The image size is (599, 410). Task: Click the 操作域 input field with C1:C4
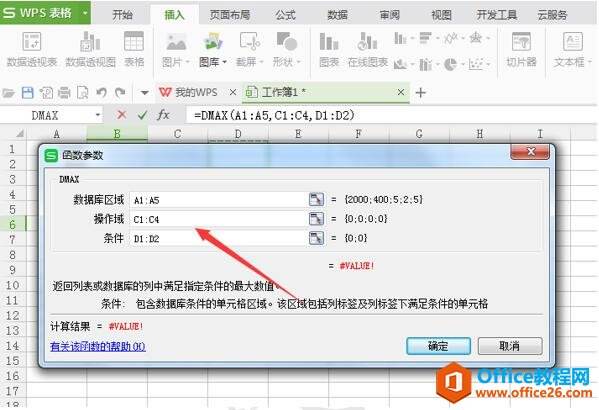point(219,219)
